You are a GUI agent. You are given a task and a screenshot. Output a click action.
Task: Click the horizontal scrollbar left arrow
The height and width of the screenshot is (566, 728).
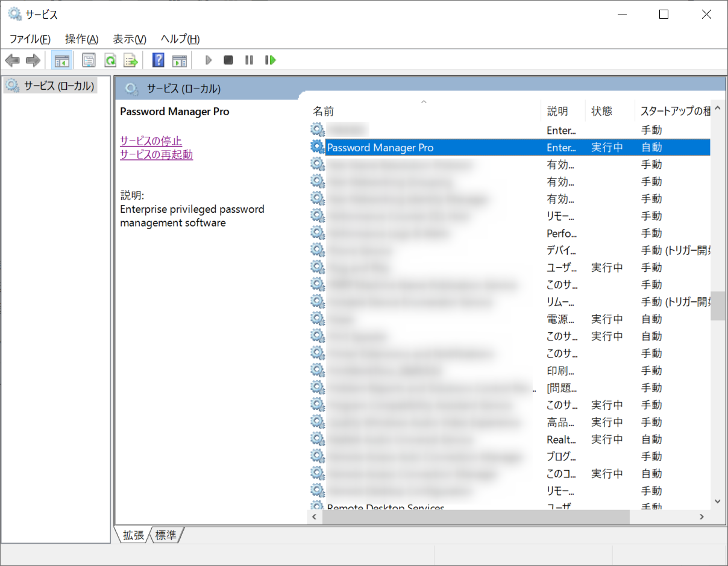coord(314,517)
